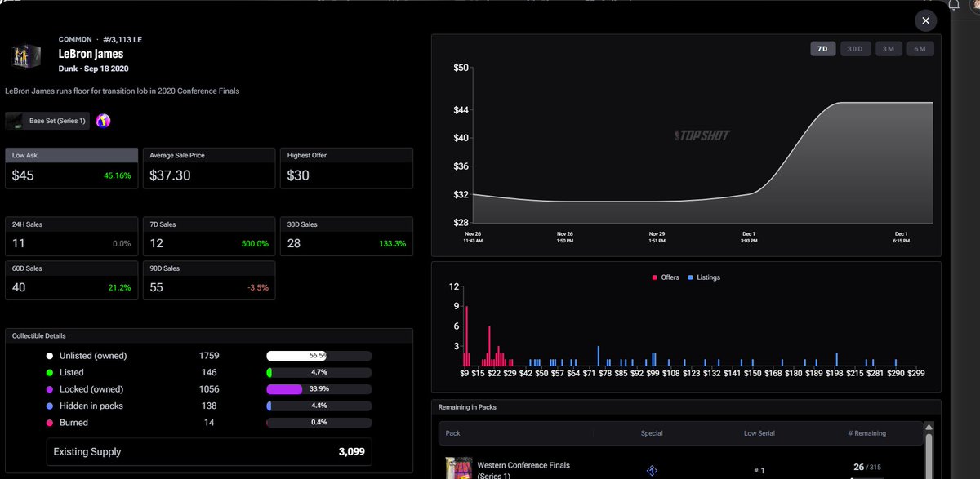Click the round badge icon beside Base Set

[103, 121]
